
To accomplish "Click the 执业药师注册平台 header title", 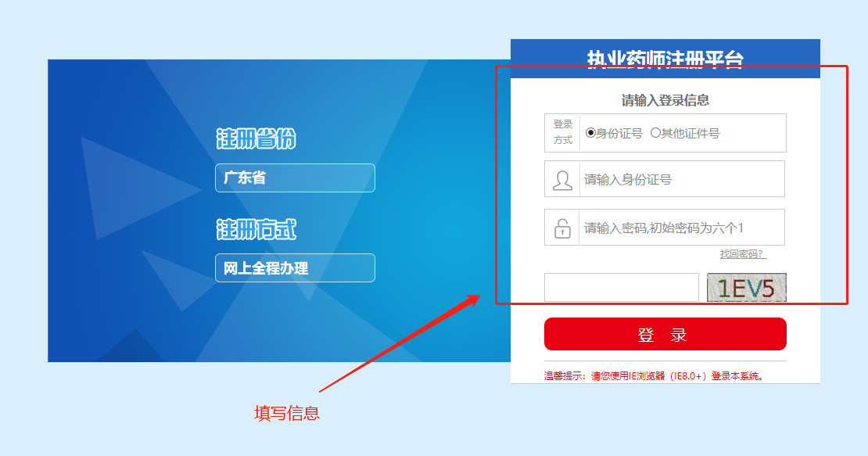I will coord(665,59).
